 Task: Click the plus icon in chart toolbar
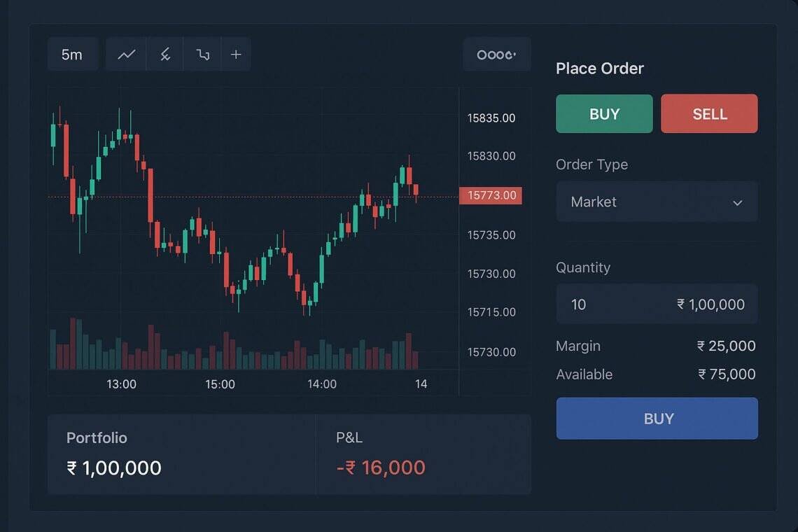pos(236,55)
